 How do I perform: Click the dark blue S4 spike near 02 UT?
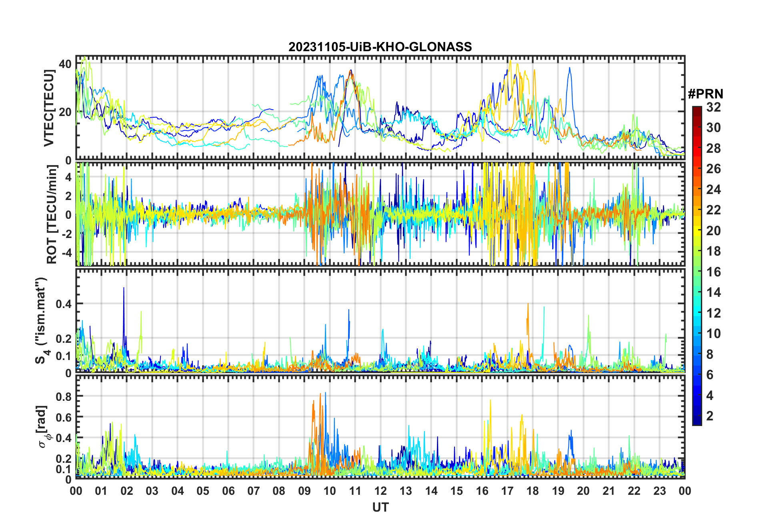coord(124,289)
